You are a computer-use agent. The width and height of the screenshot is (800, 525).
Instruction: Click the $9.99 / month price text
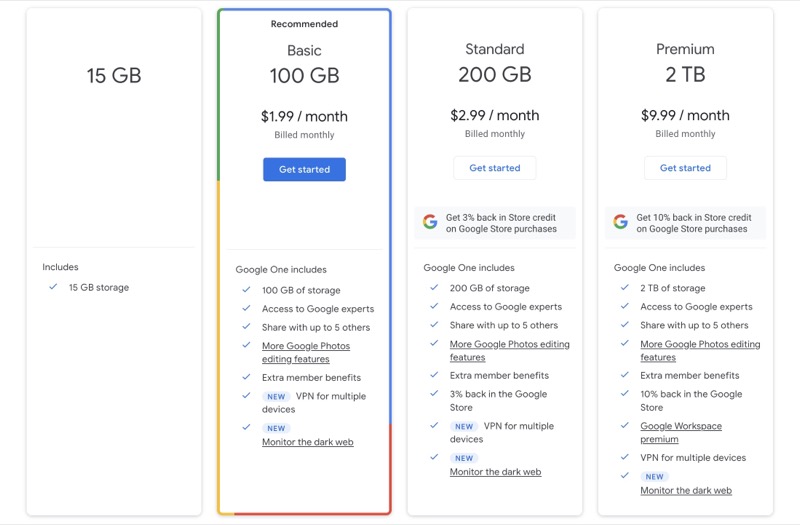coord(685,115)
